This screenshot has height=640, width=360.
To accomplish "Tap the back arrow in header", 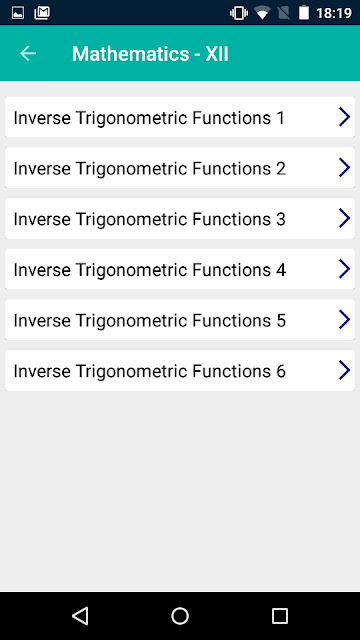I will pos(28,53).
